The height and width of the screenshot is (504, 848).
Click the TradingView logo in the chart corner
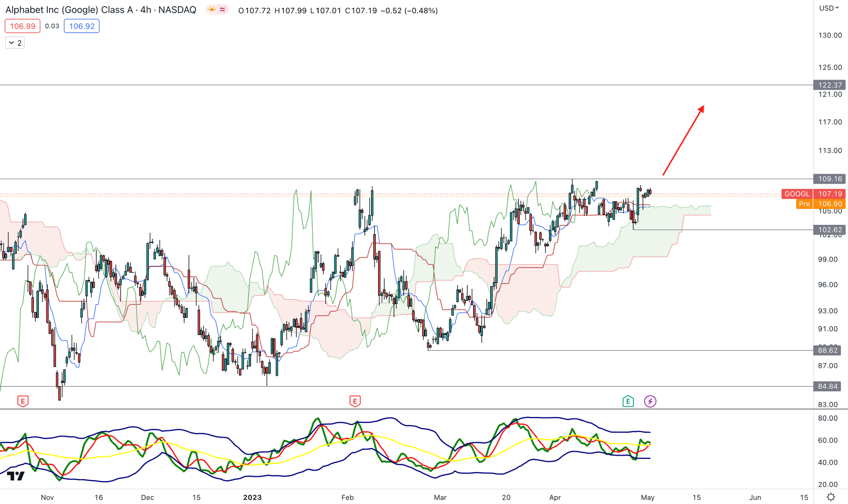(x=16, y=476)
